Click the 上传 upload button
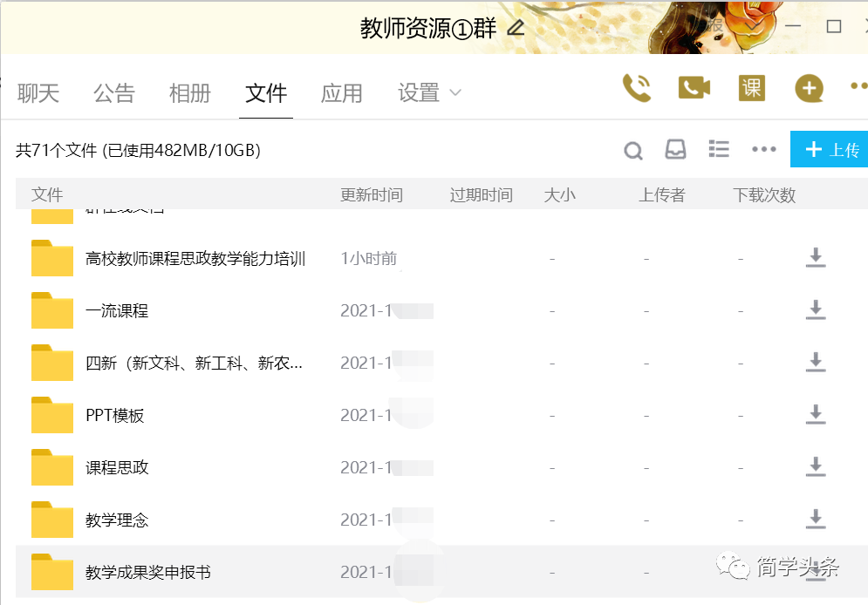 pyautogui.click(x=830, y=149)
